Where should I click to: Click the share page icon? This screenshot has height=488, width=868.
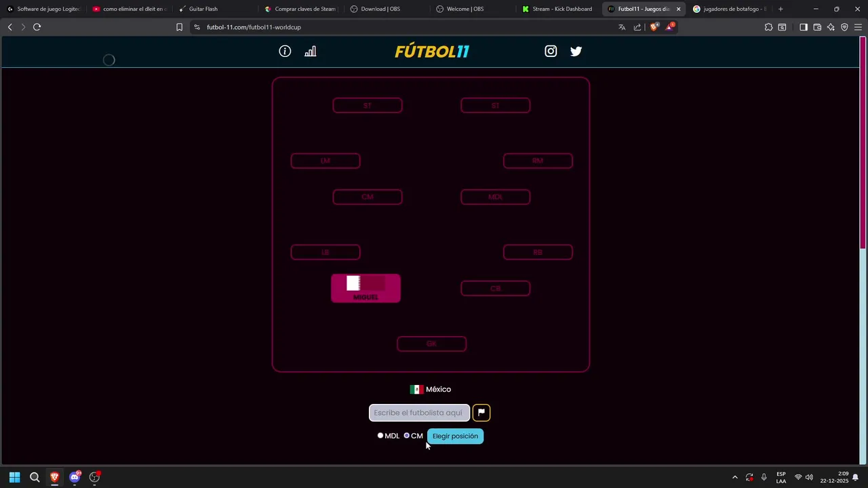pos(637,27)
